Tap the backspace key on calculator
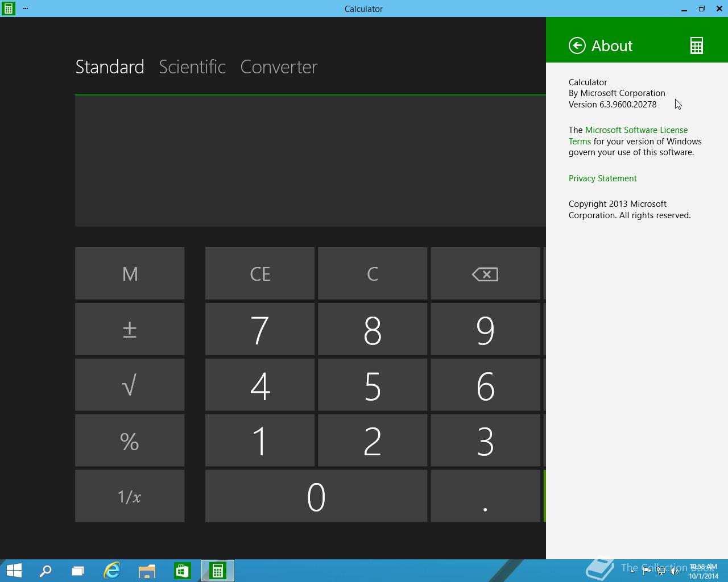This screenshot has width=728, height=582. [x=485, y=273]
